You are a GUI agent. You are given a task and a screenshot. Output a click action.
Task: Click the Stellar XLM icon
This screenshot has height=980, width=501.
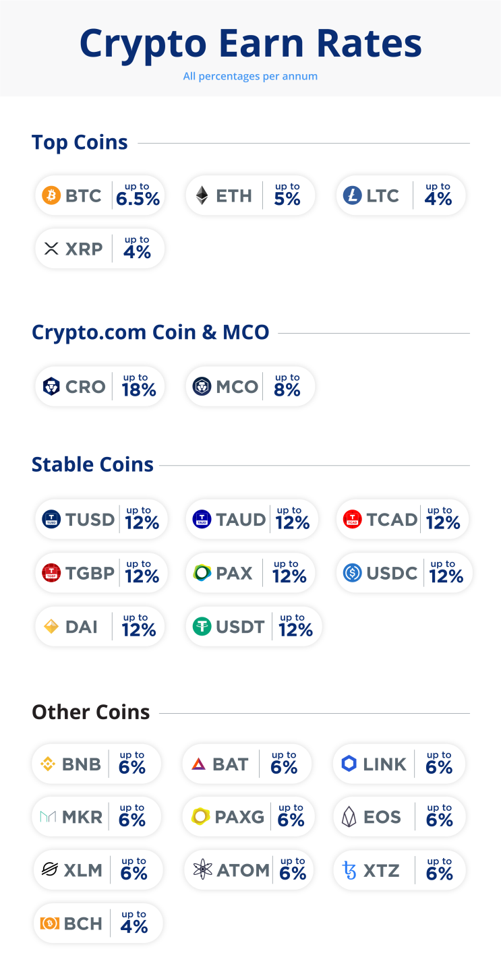click(49, 870)
